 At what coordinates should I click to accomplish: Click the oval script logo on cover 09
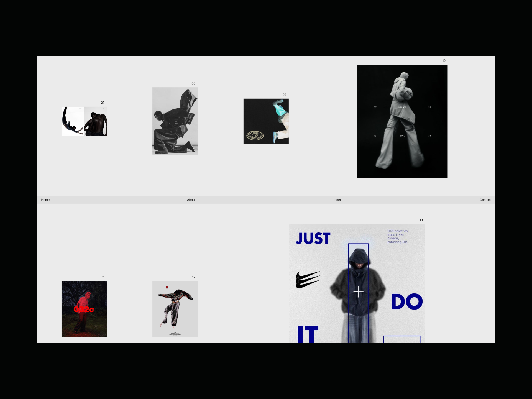pyautogui.click(x=255, y=135)
